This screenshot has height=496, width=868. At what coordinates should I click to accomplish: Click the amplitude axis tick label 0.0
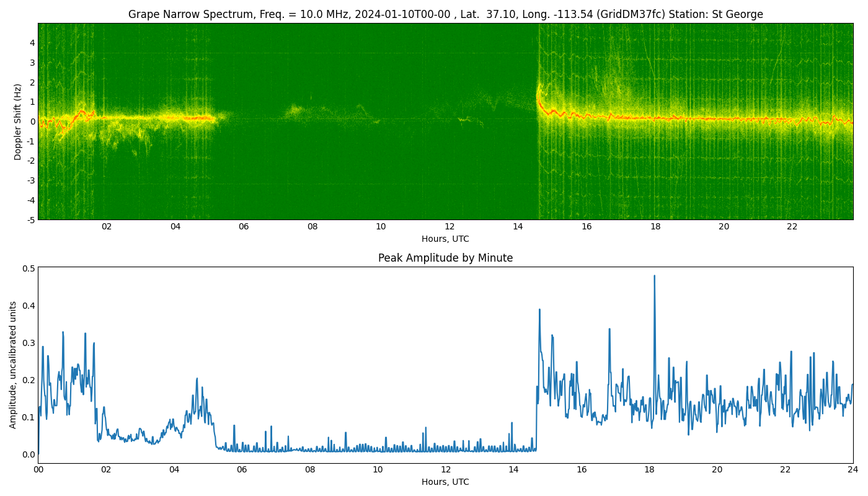click(29, 454)
